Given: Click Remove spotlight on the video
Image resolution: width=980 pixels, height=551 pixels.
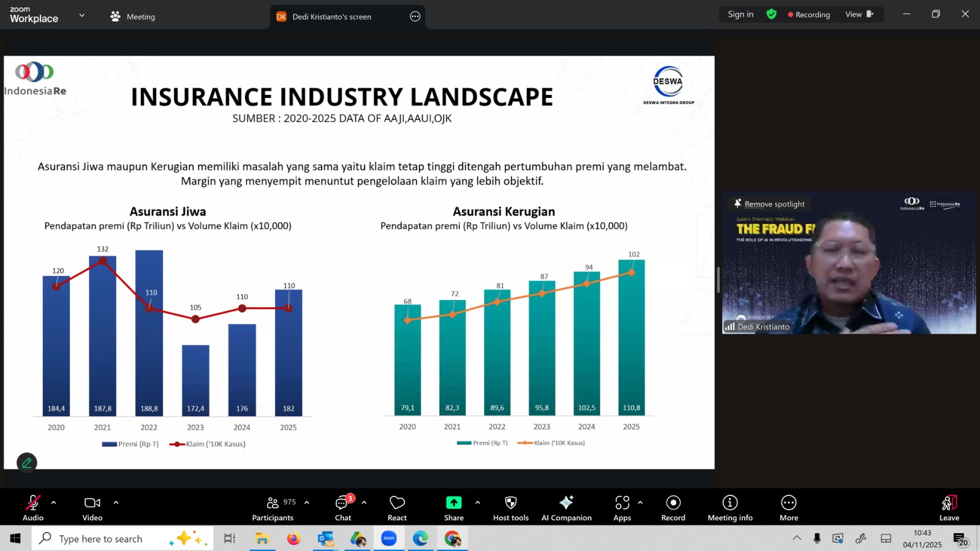Looking at the screenshot, I should coord(769,204).
